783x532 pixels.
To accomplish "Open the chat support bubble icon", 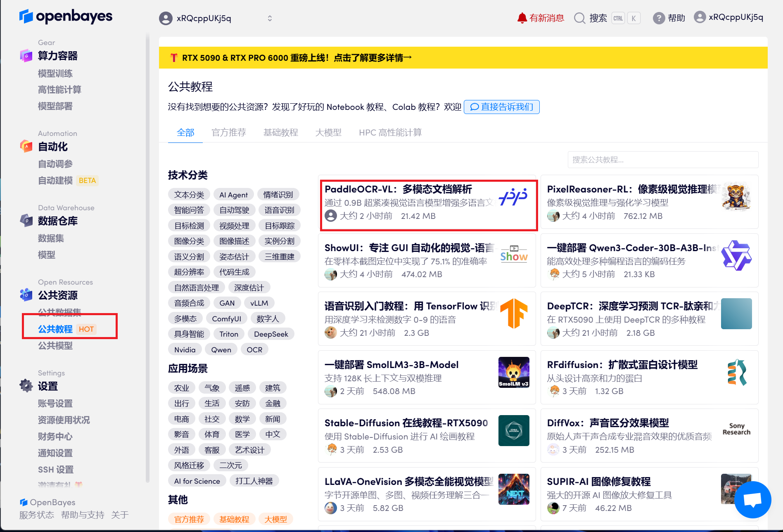I will 753,499.
